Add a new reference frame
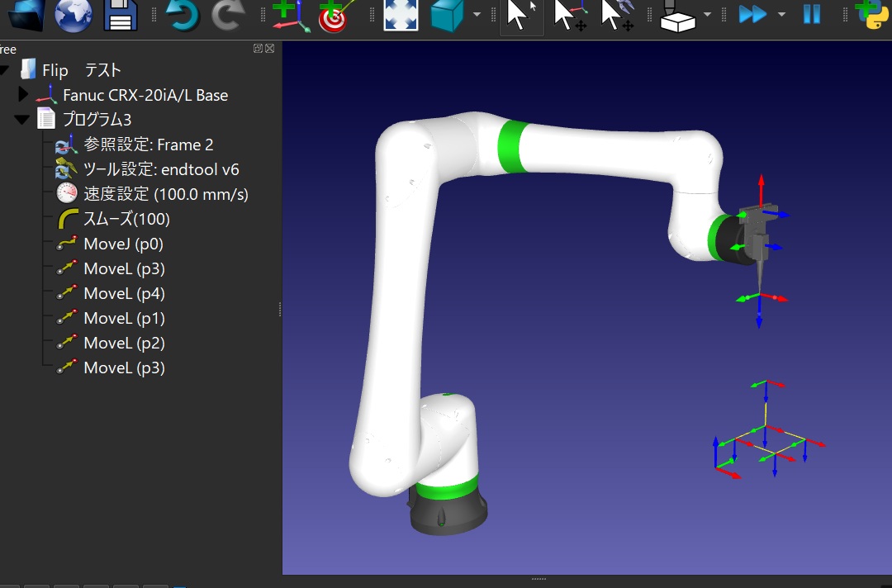This screenshot has height=588, width=892. 290,15
